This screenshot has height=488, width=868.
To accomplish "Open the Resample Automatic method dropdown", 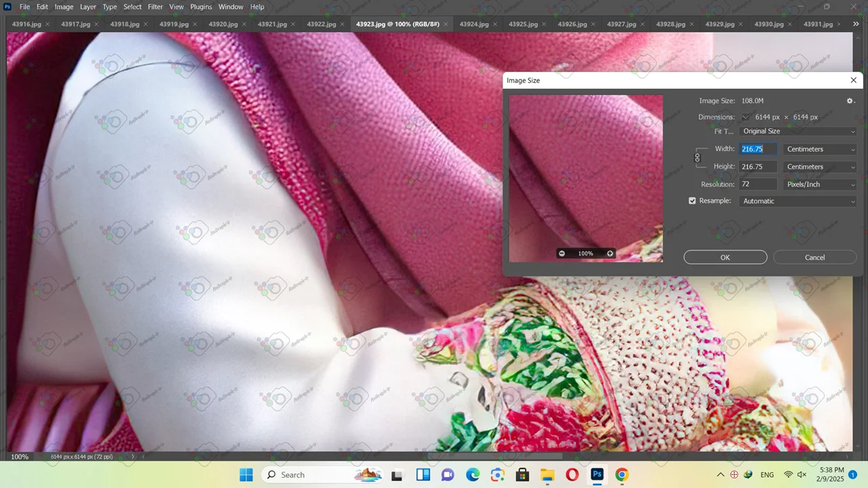I will [x=798, y=201].
